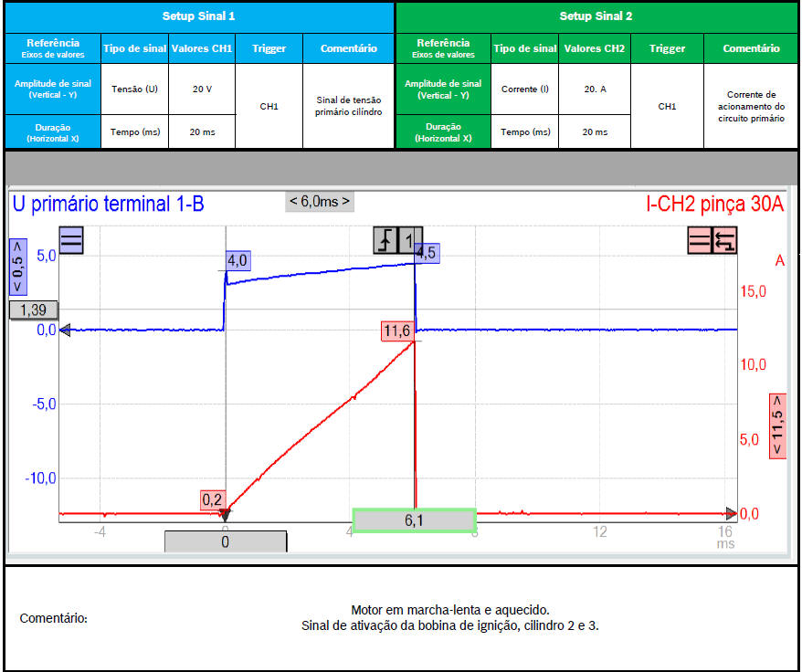Click the red CH2 swap arrows icon

click(x=725, y=240)
